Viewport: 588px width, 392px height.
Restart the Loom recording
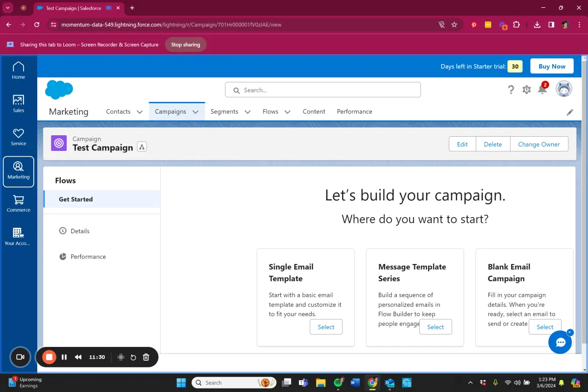133,357
